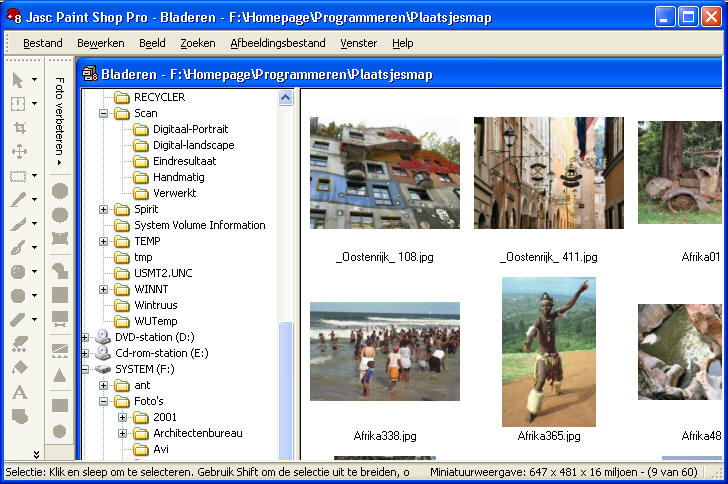Select the Dropper tool icon

[x=18, y=200]
